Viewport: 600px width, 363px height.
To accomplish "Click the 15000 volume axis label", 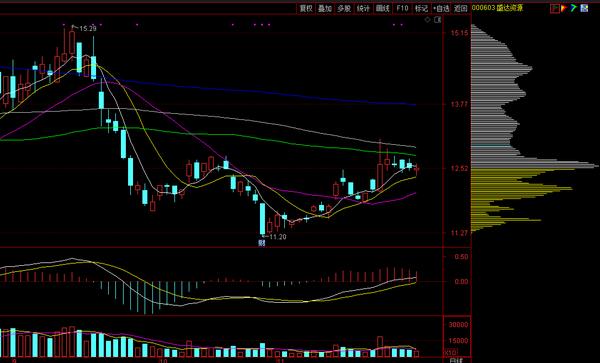I will (459, 341).
